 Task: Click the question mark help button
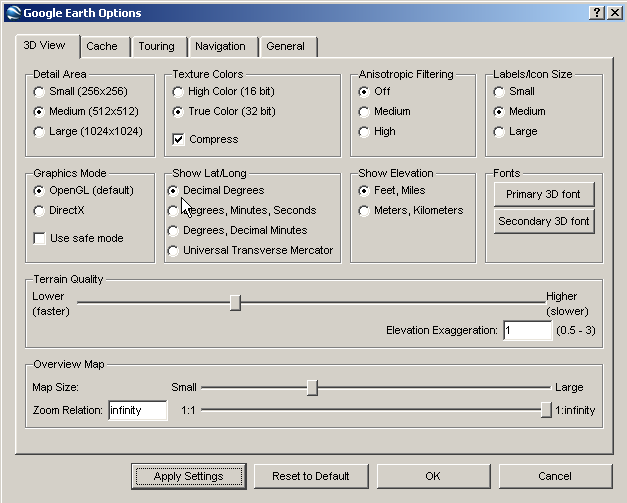(x=597, y=13)
